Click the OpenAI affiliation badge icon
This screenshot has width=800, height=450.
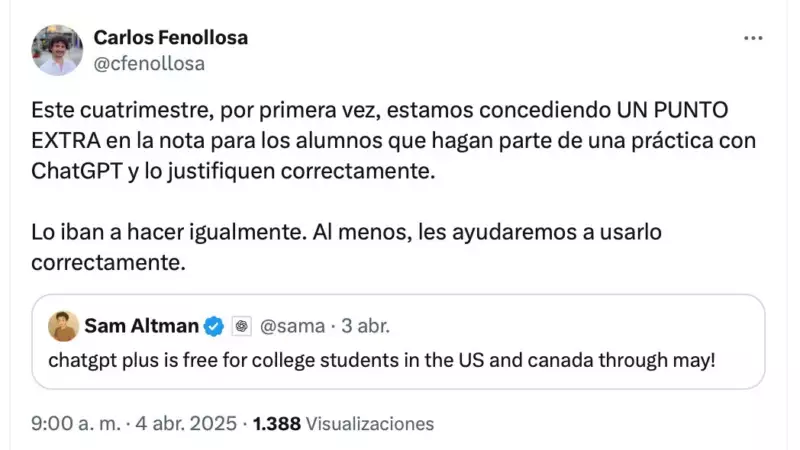click(x=241, y=326)
